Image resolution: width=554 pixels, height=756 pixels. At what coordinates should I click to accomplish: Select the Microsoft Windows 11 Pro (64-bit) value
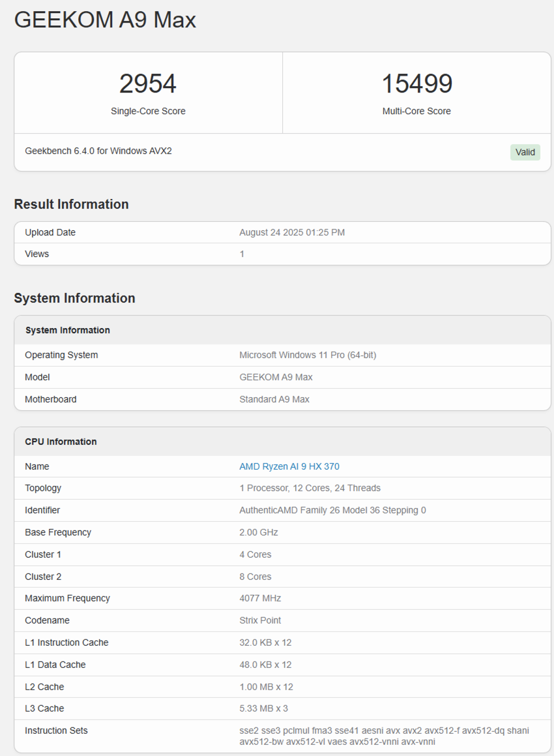tap(308, 355)
